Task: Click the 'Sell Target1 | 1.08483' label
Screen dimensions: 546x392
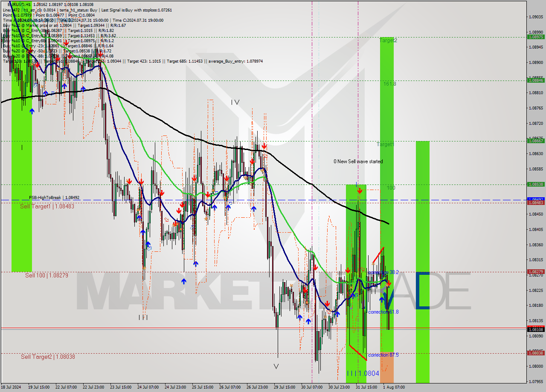Action: pyautogui.click(x=47, y=206)
